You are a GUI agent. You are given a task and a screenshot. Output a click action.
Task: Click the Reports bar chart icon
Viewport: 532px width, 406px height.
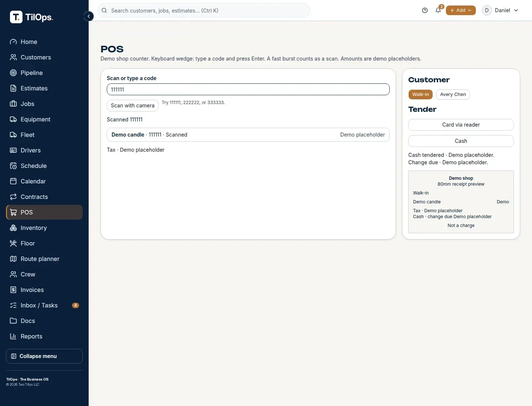(x=13, y=336)
